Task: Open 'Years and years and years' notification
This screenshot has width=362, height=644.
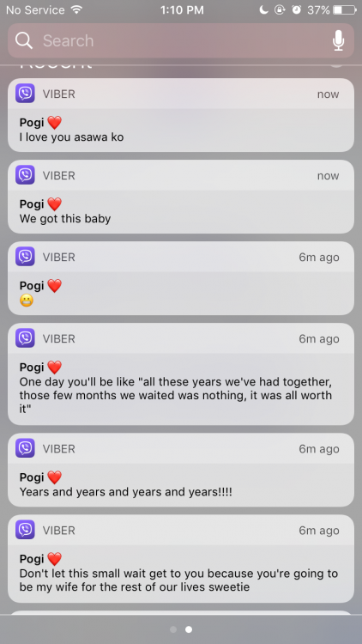Action: (181, 470)
